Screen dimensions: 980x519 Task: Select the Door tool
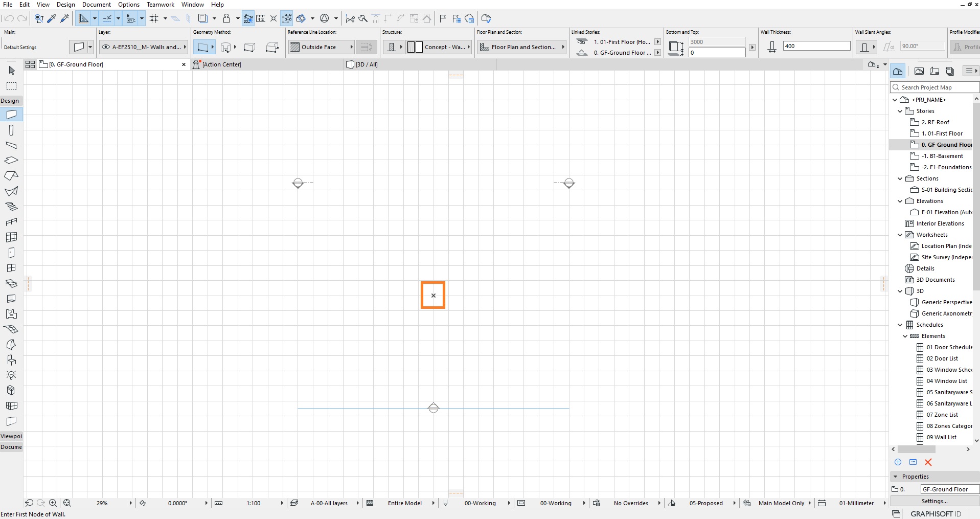tap(11, 253)
